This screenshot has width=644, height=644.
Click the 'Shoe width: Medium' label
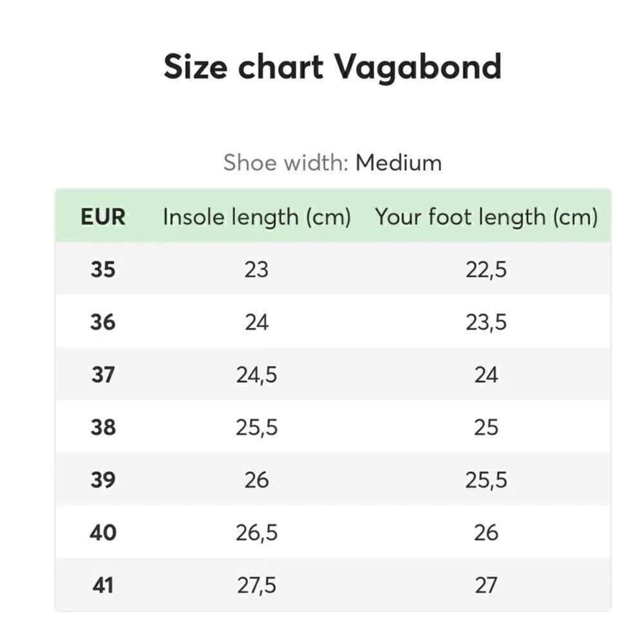coord(332,163)
